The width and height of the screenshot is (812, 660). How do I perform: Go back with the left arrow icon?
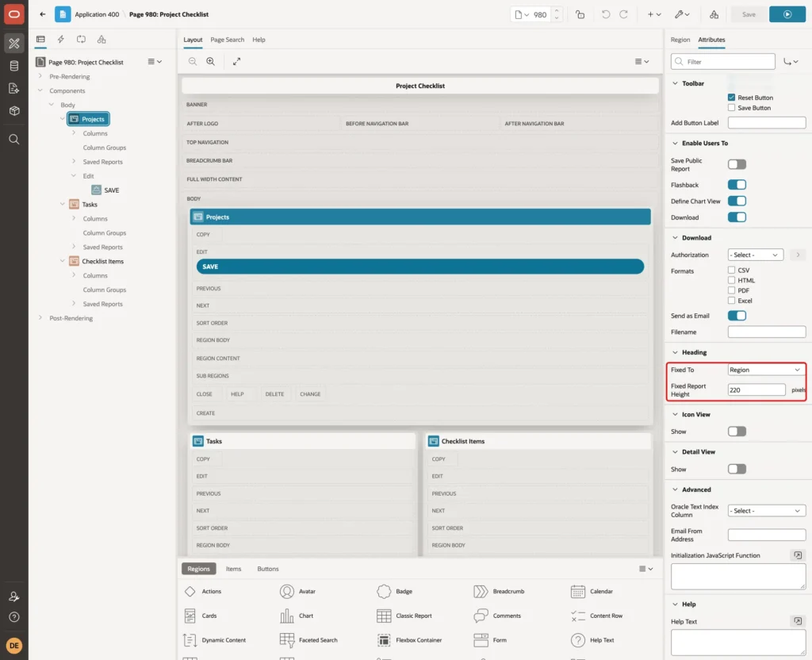[43, 14]
